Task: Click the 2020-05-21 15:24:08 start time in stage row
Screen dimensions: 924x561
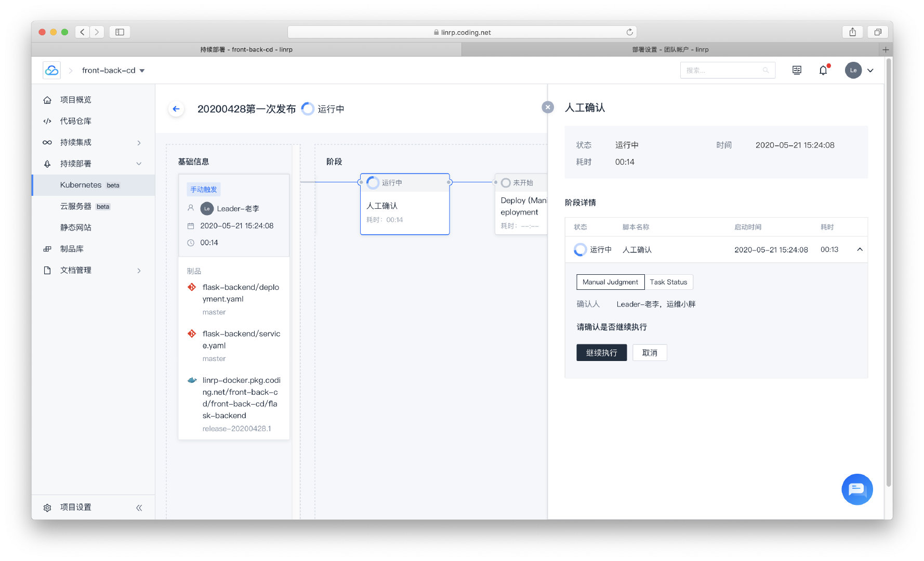Action: (771, 250)
